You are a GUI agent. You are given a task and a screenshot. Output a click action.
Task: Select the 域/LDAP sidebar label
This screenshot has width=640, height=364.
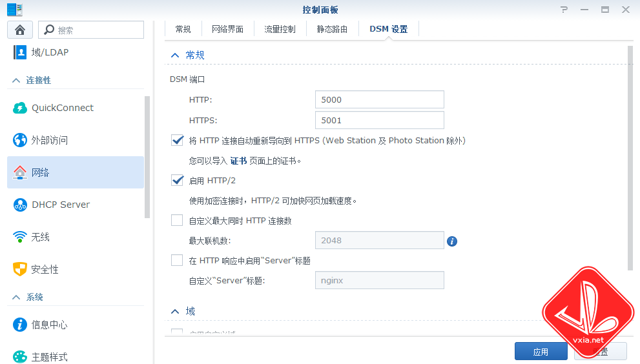[50, 52]
